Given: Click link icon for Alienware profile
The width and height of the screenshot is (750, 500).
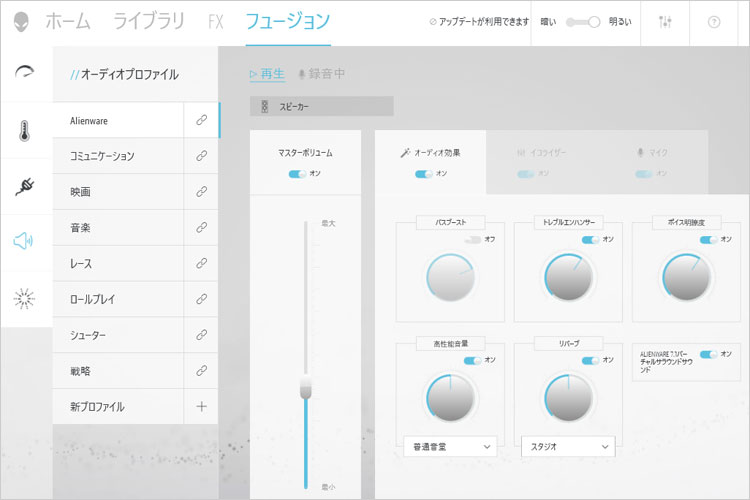Looking at the screenshot, I should click(x=201, y=120).
